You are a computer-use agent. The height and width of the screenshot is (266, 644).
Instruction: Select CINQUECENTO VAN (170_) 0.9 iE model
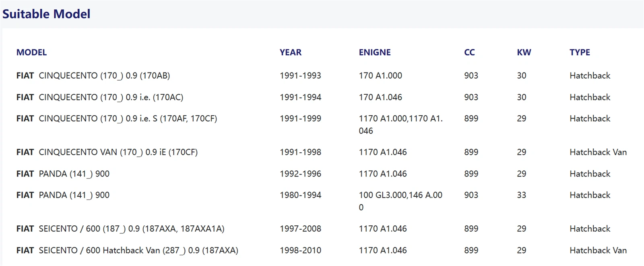(107, 152)
